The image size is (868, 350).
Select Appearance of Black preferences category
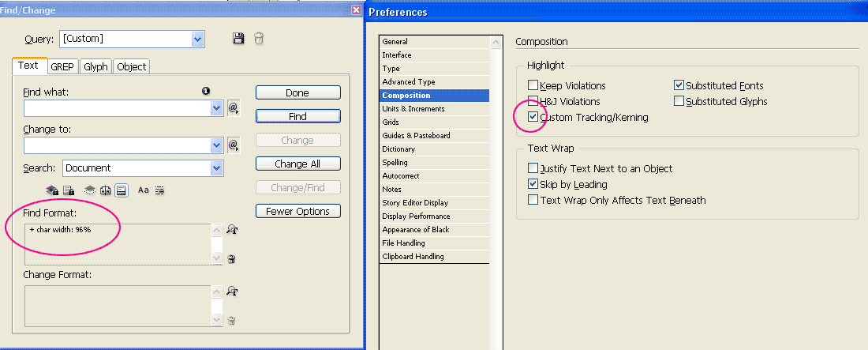pyautogui.click(x=435, y=230)
